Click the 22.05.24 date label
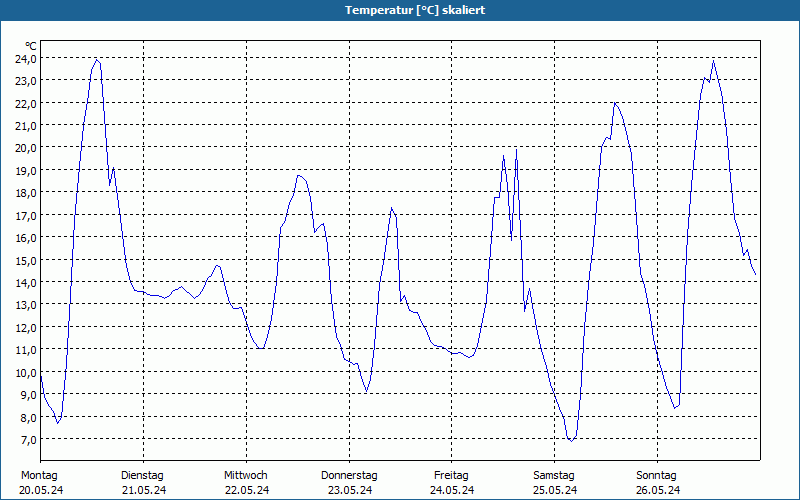This screenshot has width=800, height=500. click(x=247, y=490)
